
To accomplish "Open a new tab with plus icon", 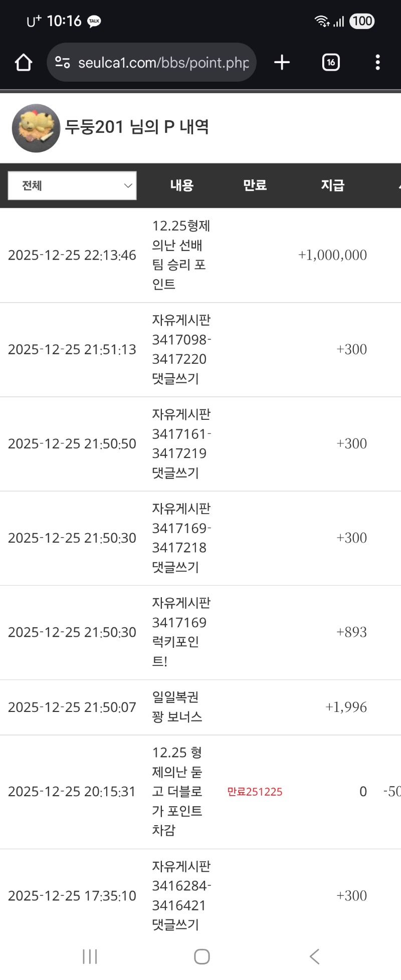I will [282, 63].
